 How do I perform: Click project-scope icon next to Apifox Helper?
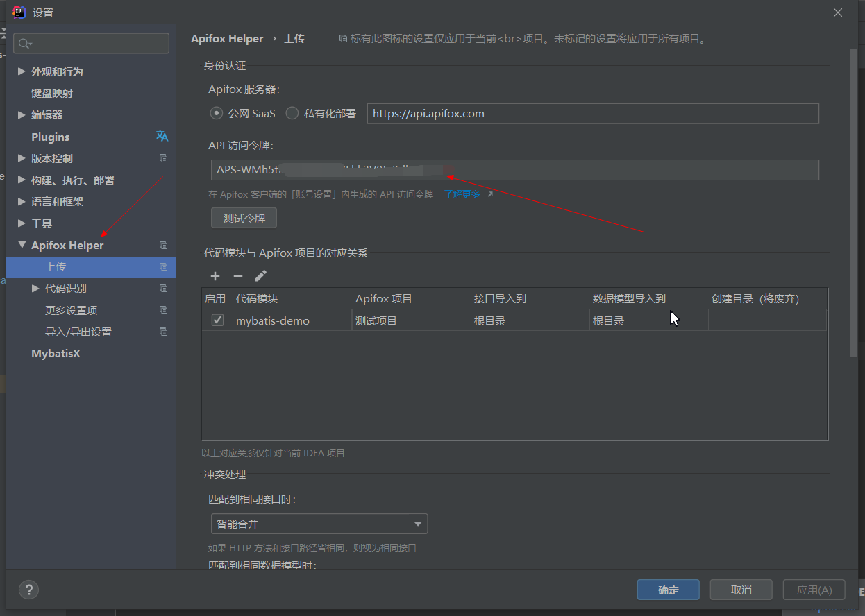click(163, 245)
